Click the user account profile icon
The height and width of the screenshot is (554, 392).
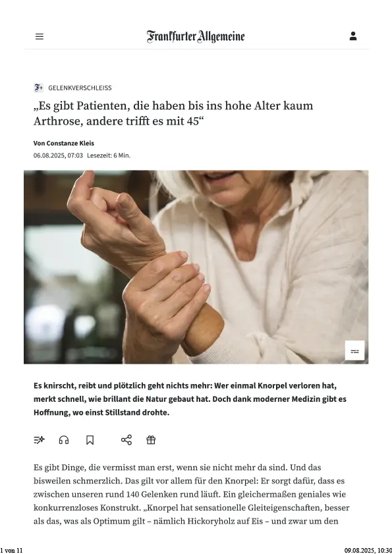coord(352,36)
